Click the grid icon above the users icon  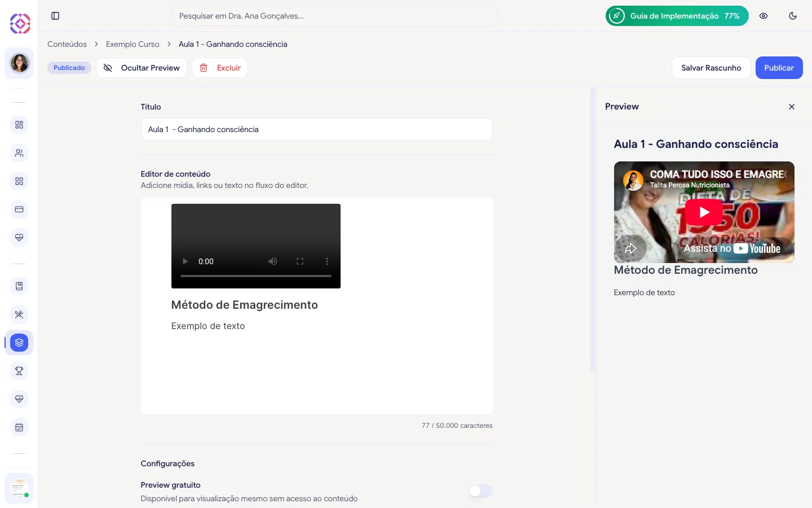tap(19, 125)
